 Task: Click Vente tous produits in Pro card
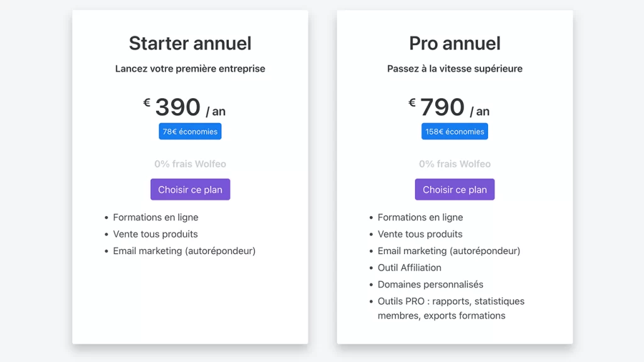click(420, 234)
